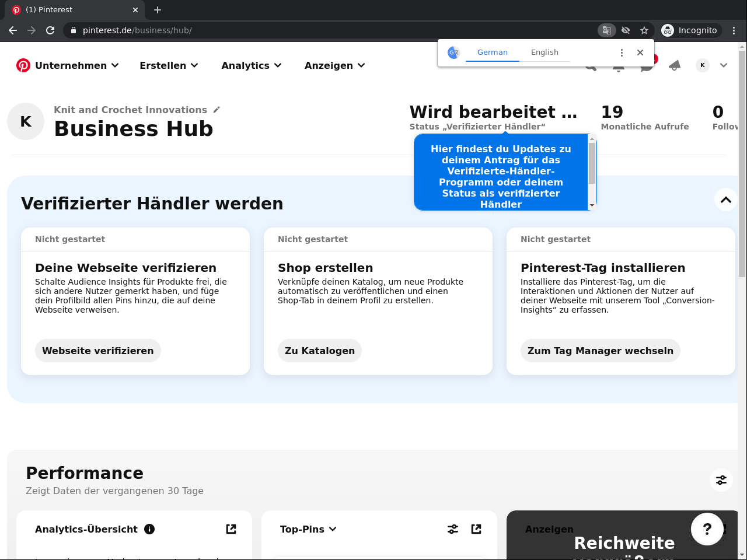Screen dimensions: 747x560
Task: Open the Top-Pins dropdown
Action: pos(308,529)
